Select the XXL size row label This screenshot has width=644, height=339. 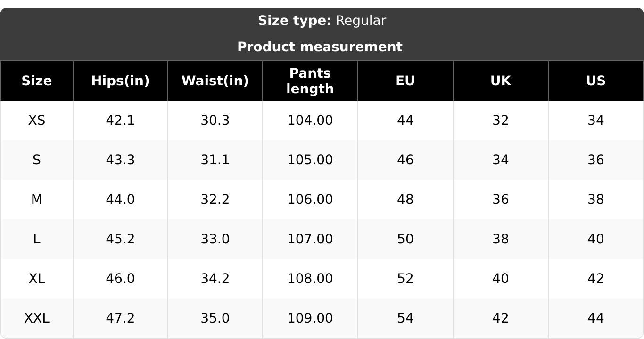coord(37,318)
